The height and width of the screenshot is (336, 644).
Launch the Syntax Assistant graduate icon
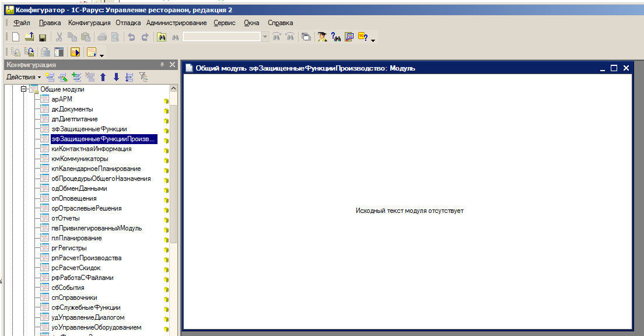(x=323, y=37)
